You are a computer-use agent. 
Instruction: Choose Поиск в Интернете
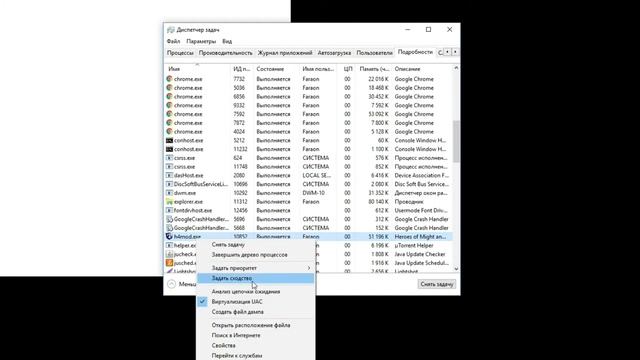click(x=236, y=336)
